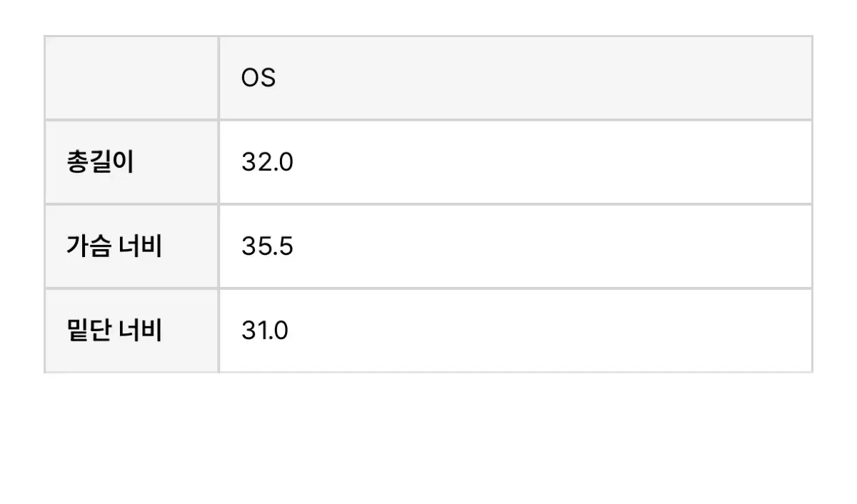Click the header cell above 32.0
The image size is (857, 504).
point(514,78)
